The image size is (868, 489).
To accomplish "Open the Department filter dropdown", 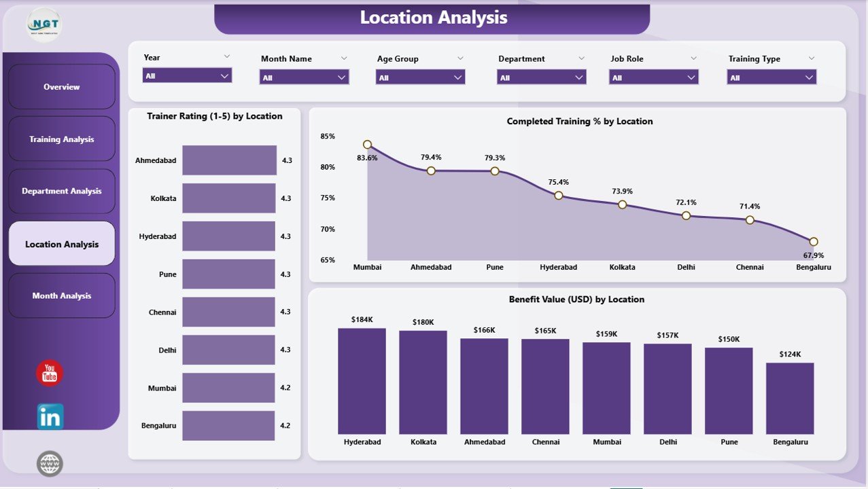I will [x=541, y=76].
